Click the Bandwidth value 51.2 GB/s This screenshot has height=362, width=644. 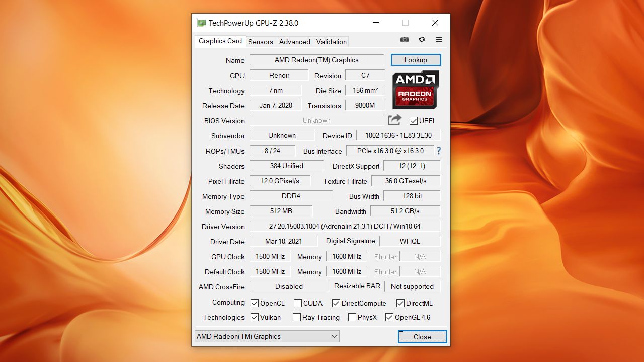click(406, 211)
